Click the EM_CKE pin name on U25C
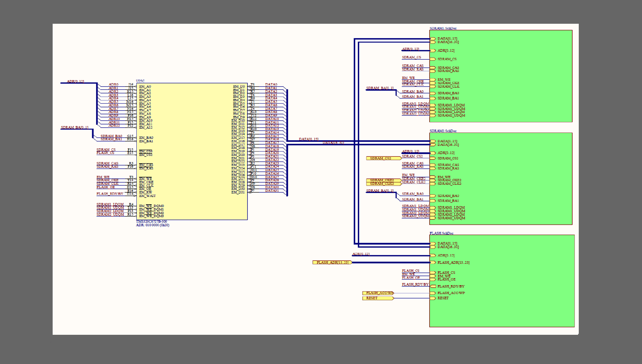The width and height of the screenshot is (642, 364). pyautogui.click(x=146, y=182)
